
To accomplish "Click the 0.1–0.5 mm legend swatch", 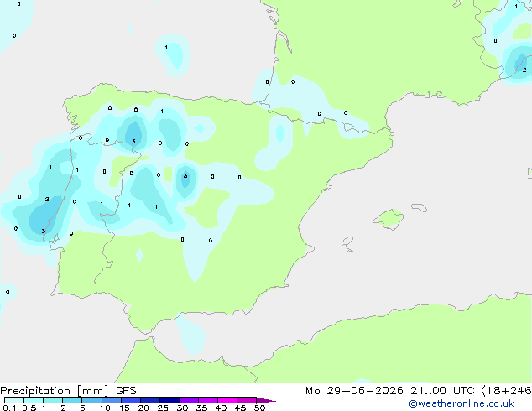I will pyautogui.click(x=14, y=400).
